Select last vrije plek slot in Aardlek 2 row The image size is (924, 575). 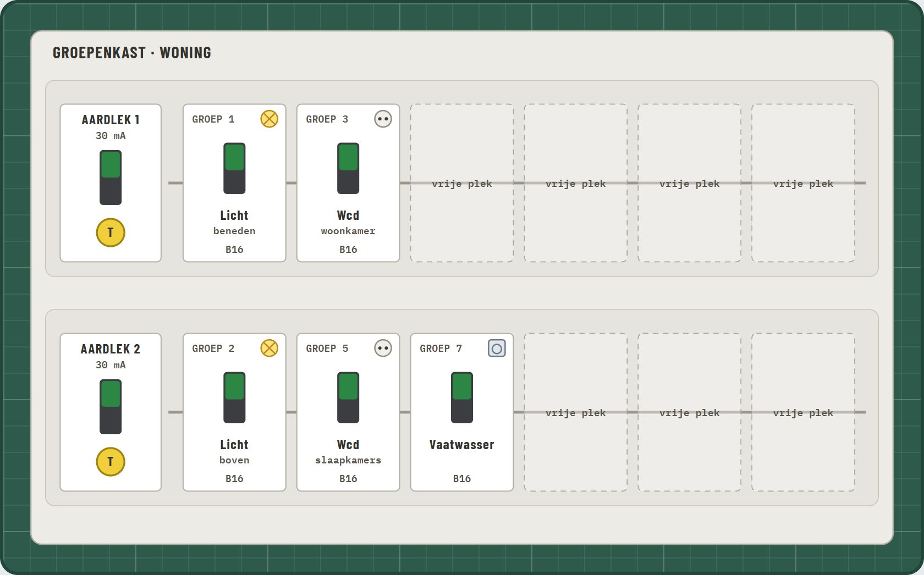pos(803,412)
